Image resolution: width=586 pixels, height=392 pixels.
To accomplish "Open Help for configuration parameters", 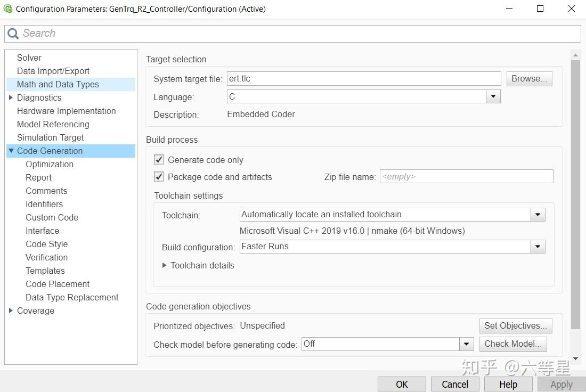I will point(508,384).
